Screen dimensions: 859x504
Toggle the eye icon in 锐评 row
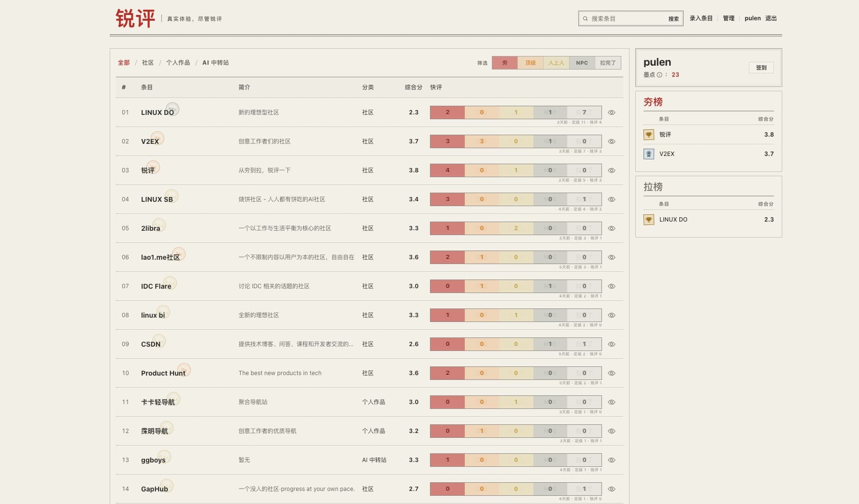click(x=612, y=170)
